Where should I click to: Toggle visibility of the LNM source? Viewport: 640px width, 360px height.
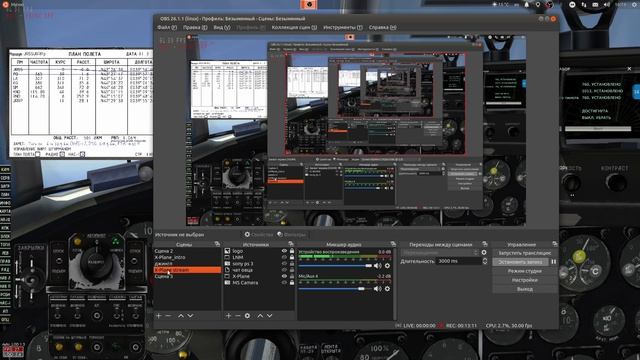[x=284, y=258]
